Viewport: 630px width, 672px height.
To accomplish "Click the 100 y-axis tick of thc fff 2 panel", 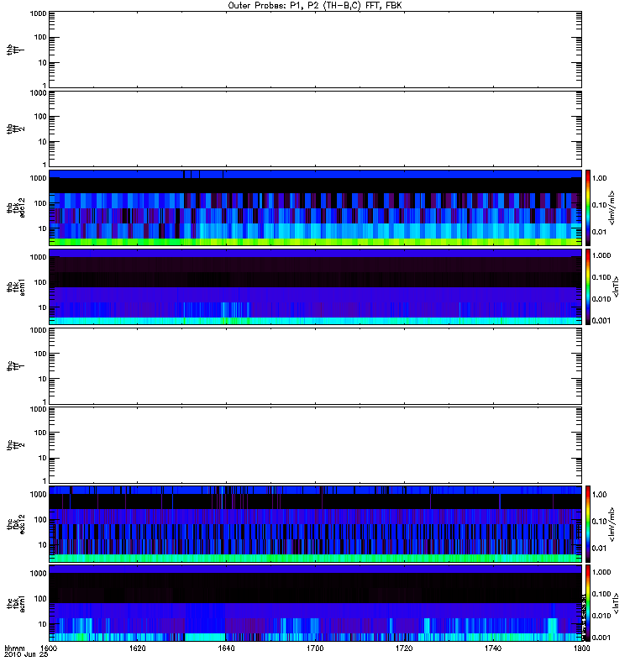I will pyautogui.click(x=40, y=433).
